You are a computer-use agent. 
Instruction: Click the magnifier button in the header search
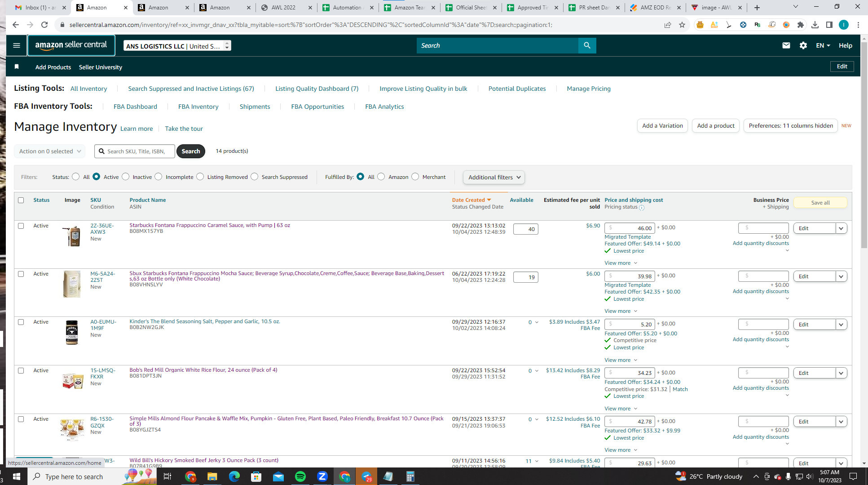pos(587,45)
